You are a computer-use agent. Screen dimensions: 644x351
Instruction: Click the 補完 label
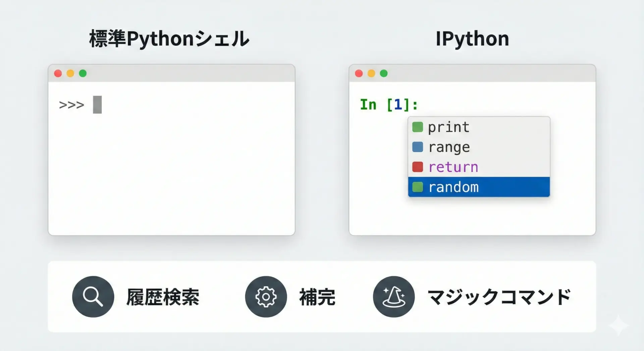point(317,297)
